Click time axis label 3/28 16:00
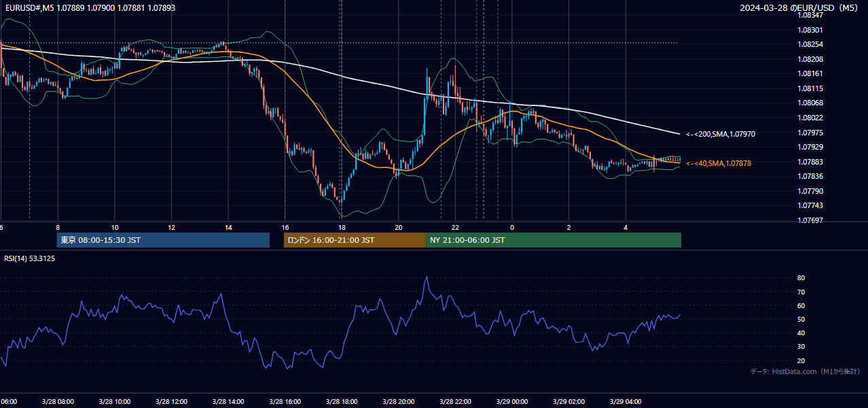Screen dimensions: 868x408 click(285, 401)
